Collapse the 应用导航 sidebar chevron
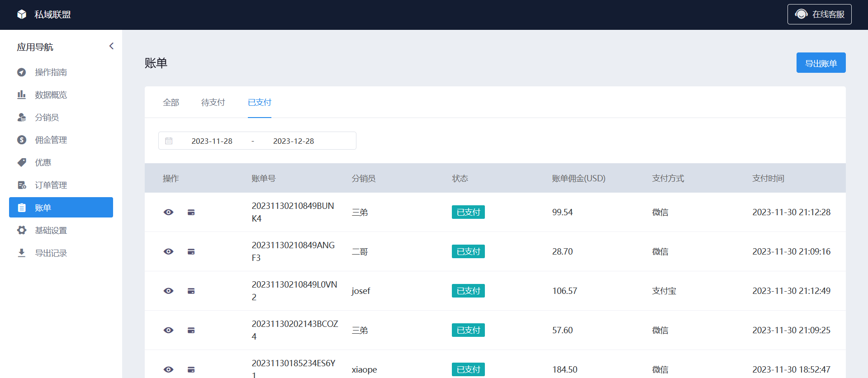This screenshot has width=868, height=378. click(111, 46)
